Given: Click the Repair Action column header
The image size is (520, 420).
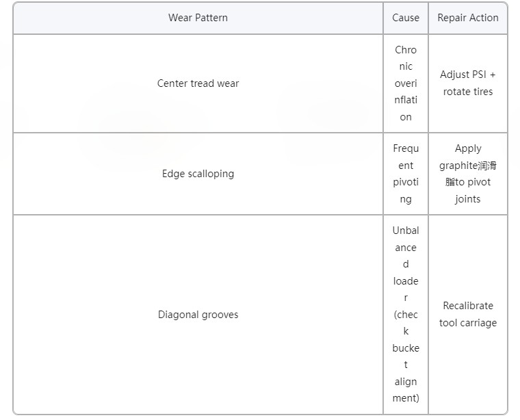Looking at the screenshot, I should [x=468, y=18].
